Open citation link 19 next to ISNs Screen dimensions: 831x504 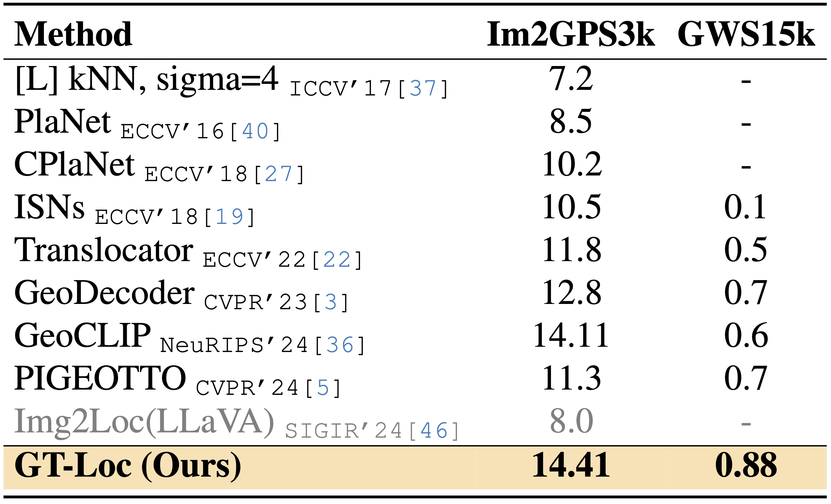click(229, 217)
